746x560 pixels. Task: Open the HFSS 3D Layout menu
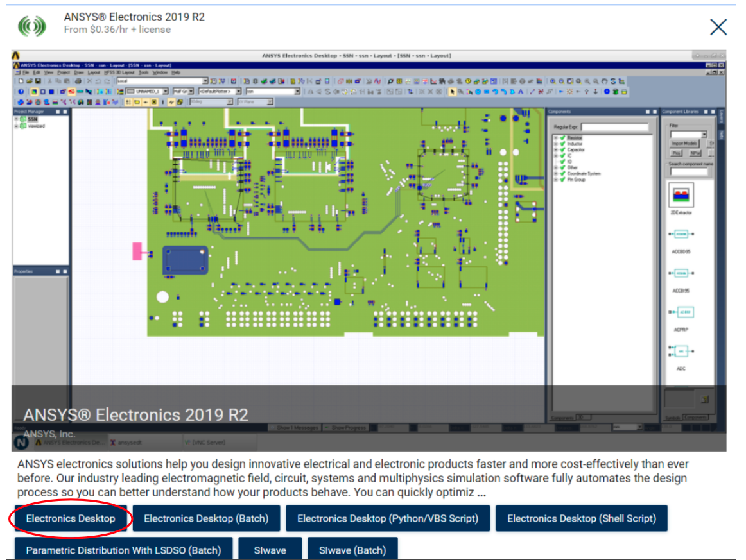119,72
